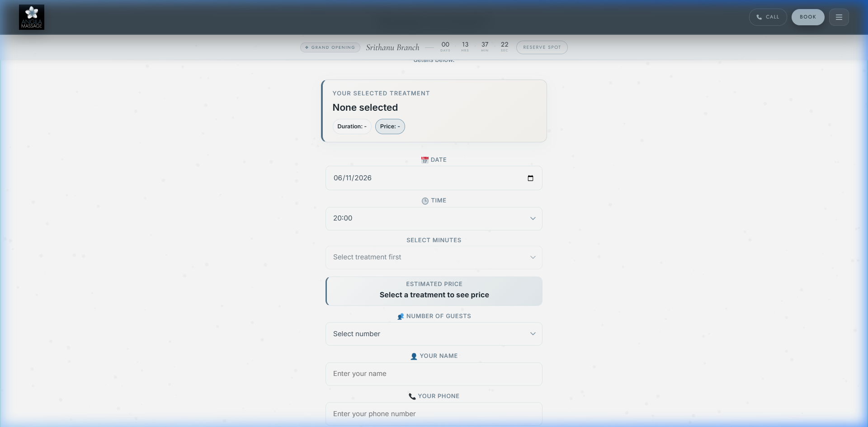Open the hamburger menu
868x427 pixels.
pos(839,17)
